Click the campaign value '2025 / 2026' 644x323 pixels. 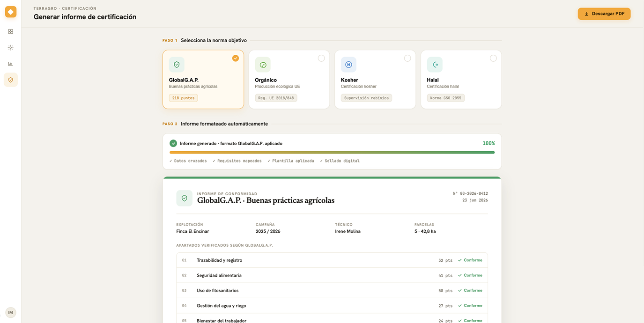tap(268, 231)
